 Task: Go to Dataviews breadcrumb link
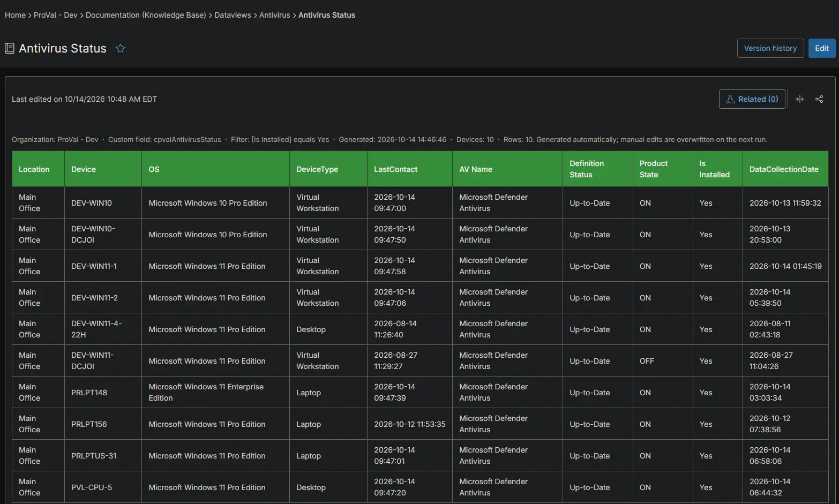[233, 15]
